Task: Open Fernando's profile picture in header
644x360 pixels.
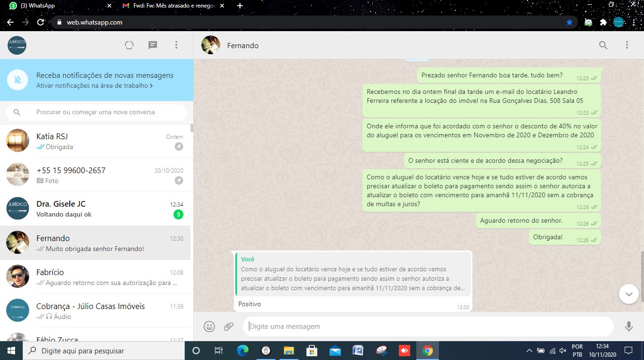Action: click(x=210, y=45)
